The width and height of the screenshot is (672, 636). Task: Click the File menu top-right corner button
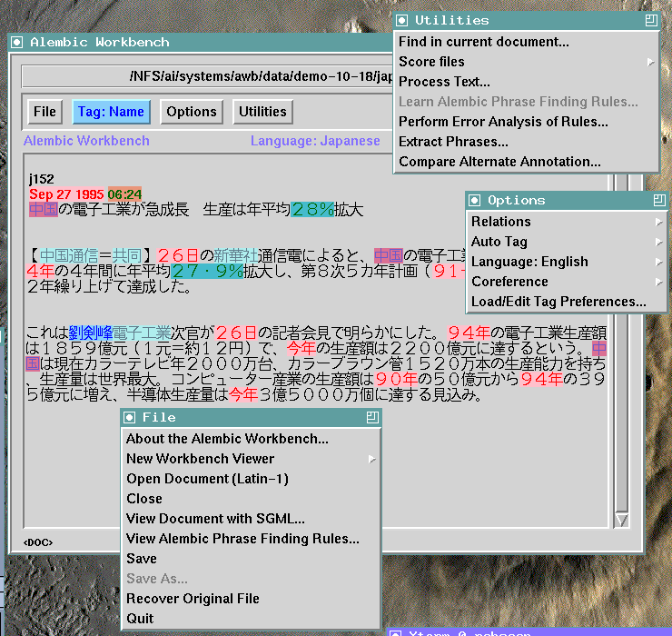372,417
